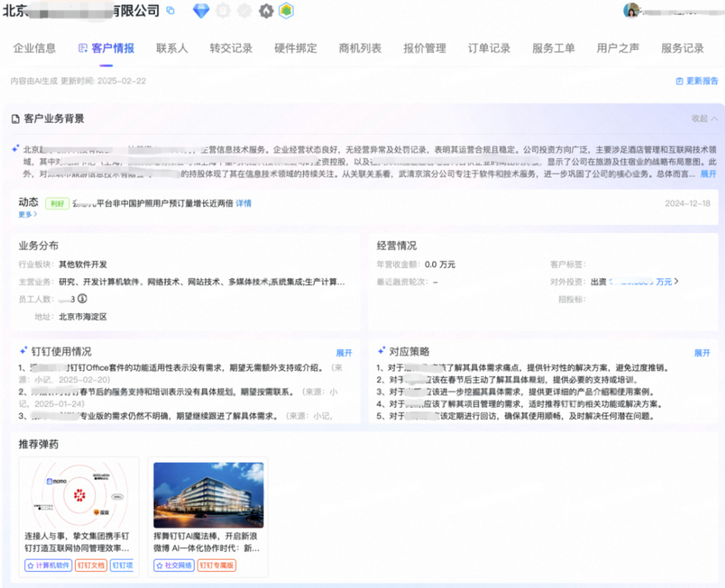Viewport: 725px width, 588px height.
Task: Go to the 服务工单 tab
Action: [x=553, y=48]
